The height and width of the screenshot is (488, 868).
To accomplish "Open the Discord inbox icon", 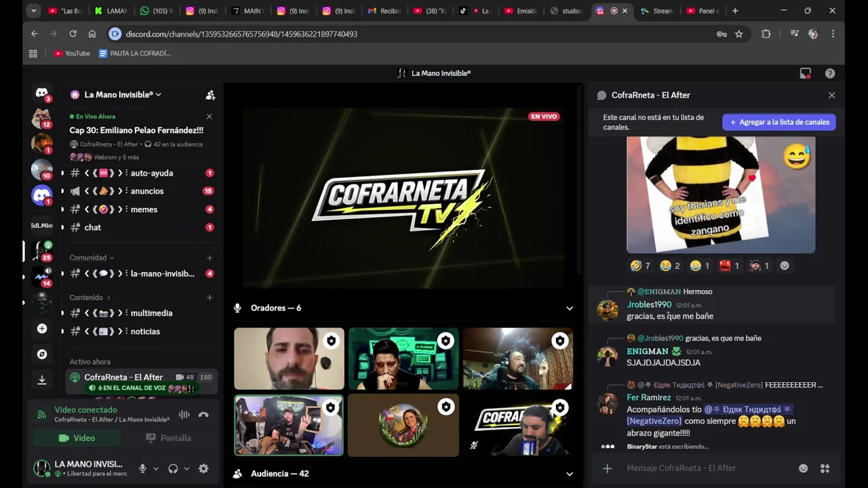I will pyautogui.click(x=805, y=73).
